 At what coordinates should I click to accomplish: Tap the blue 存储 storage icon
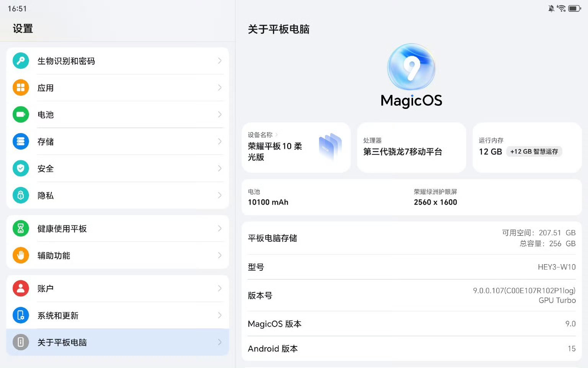click(21, 141)
